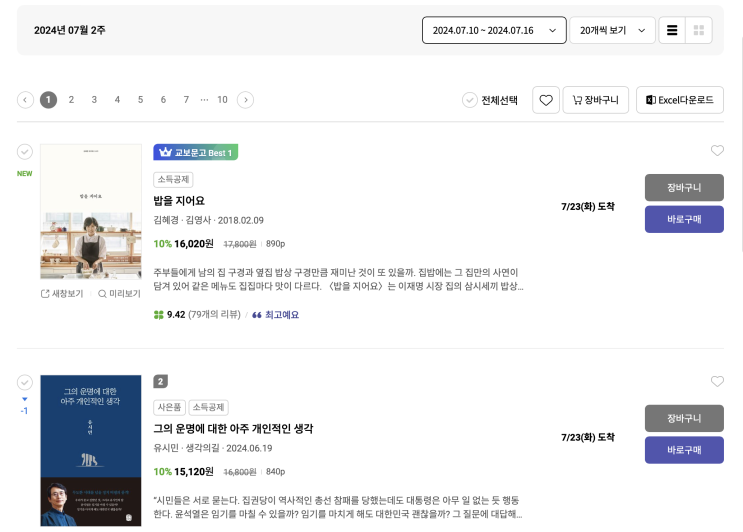Switch to list view layout icon
The image size is (743, 532).
(x=673, y=30)
